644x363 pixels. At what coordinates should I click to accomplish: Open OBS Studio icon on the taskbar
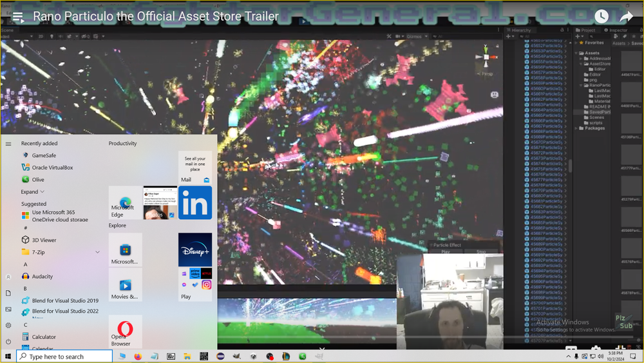269,357
